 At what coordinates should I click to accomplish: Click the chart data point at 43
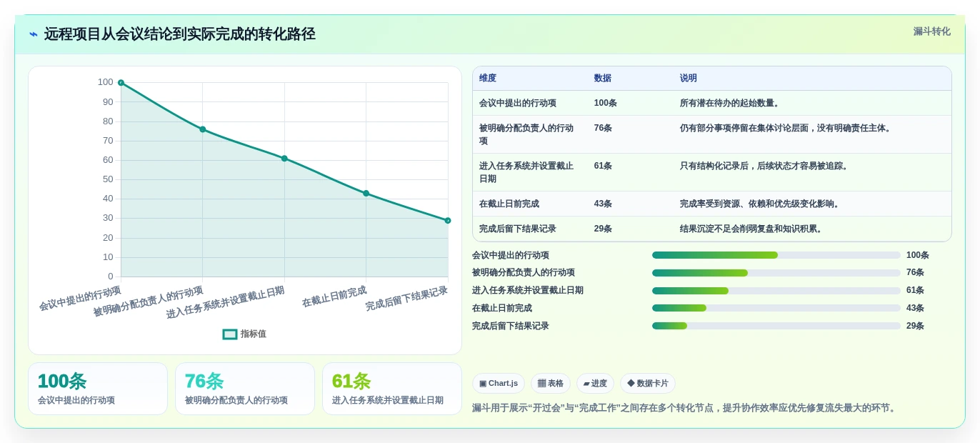[366, 194]
